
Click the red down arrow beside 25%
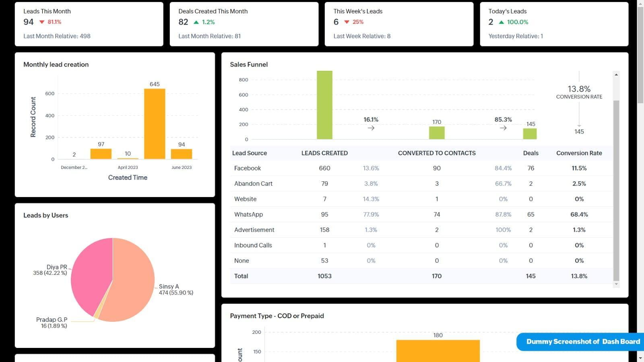[347, 22]
